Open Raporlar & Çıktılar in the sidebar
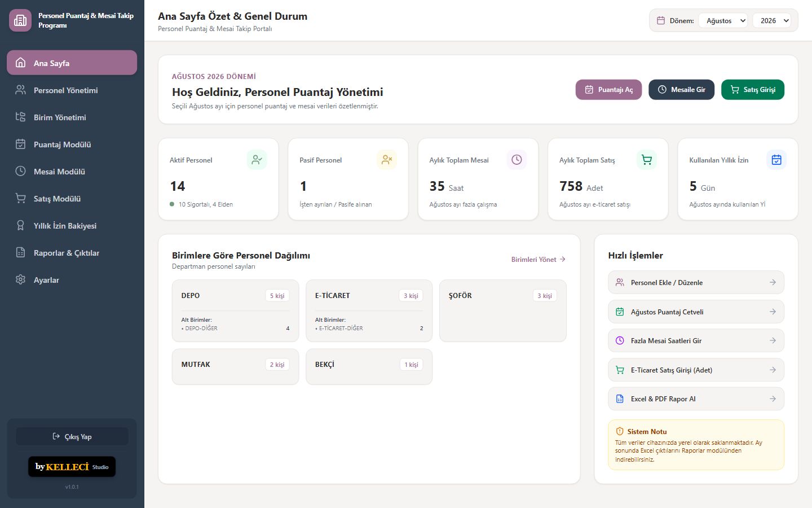The image size is (812, 508). 72,252
